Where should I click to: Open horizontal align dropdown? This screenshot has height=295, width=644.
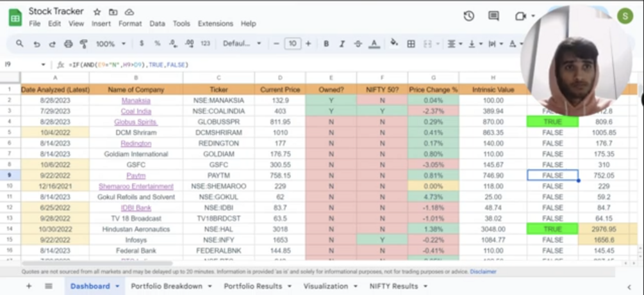click(x=455, y=44)
